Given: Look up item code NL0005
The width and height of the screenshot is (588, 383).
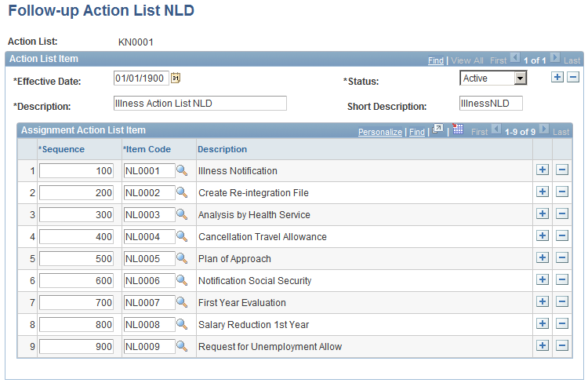Looking at the screenshot, I should point(182,258).
